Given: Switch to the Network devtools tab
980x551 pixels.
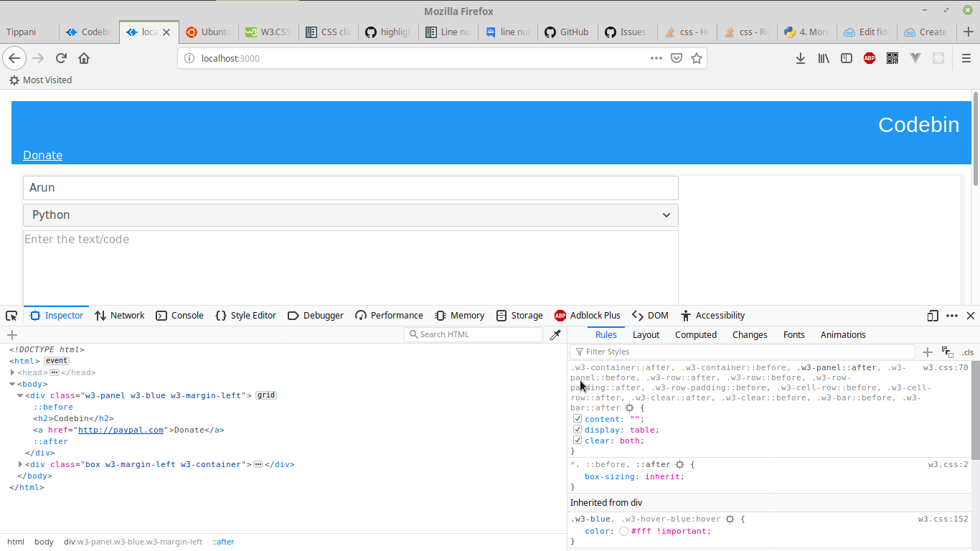Looking at the screenshot, I should tap(120, 316).
